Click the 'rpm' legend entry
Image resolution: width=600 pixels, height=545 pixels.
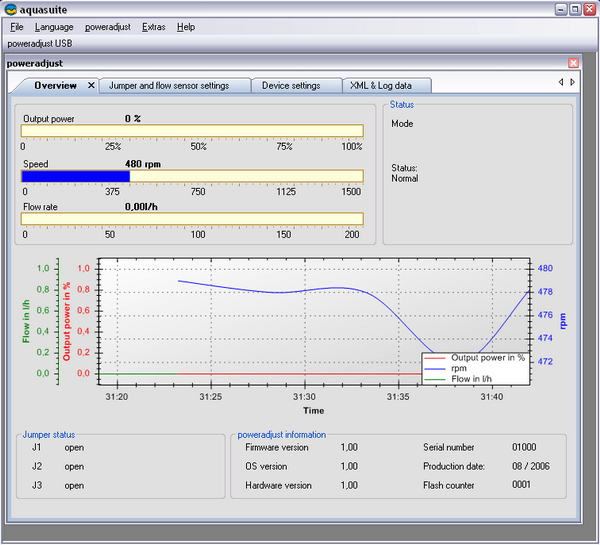pos(445,369)
